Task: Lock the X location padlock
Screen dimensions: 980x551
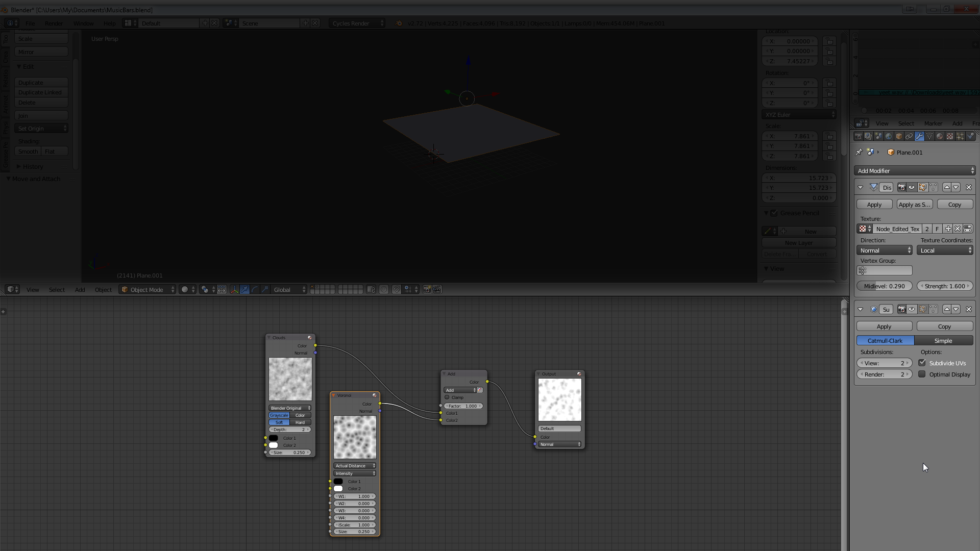Action: click(x=829, y=41)
